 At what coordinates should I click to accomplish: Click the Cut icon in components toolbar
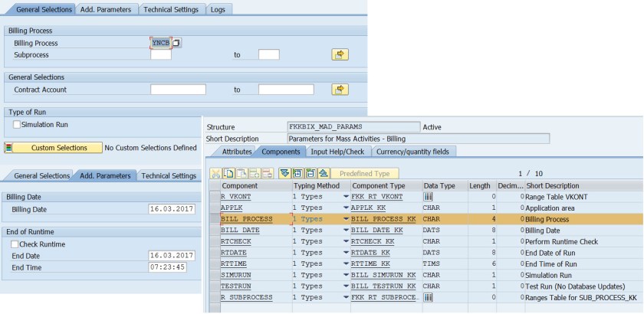pyautogui.click(x=215, y=174)
